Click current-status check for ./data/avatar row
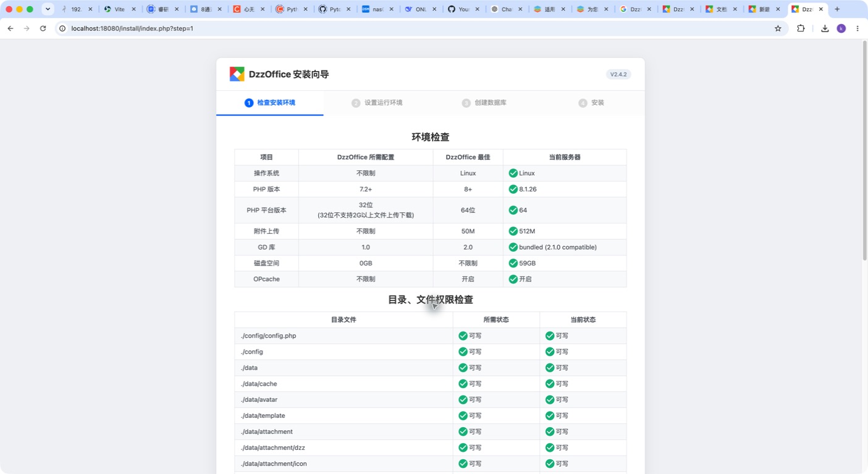 click(550, 400)
